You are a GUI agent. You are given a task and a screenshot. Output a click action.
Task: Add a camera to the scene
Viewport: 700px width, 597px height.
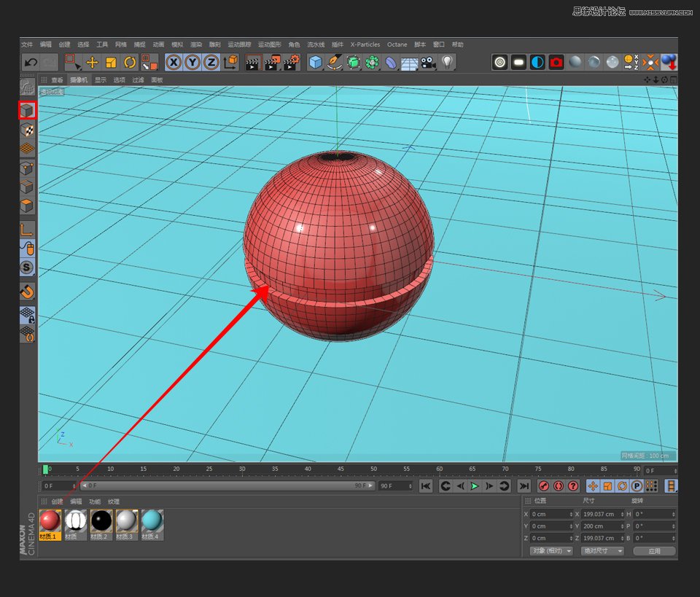click(x=429, y=62)
